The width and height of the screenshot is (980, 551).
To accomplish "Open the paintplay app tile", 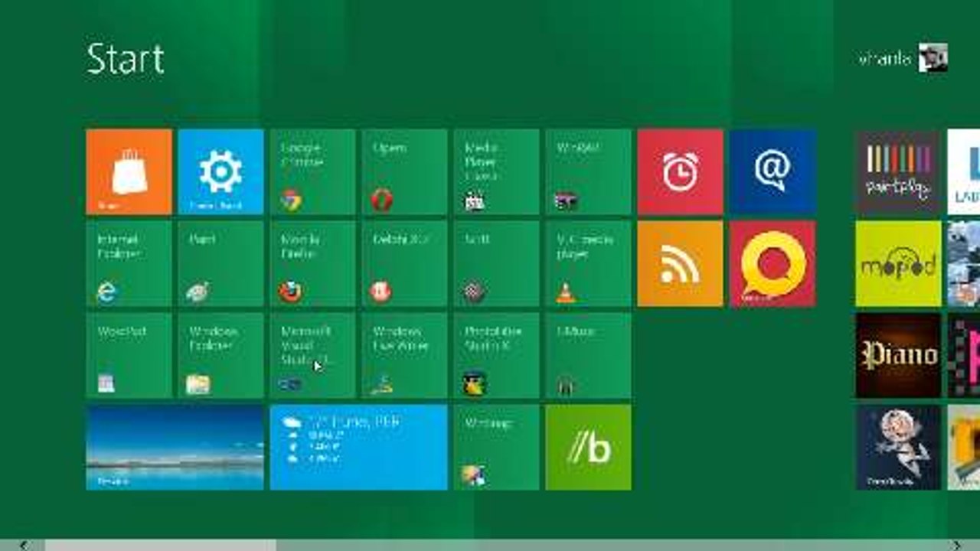I will point(898,171).
